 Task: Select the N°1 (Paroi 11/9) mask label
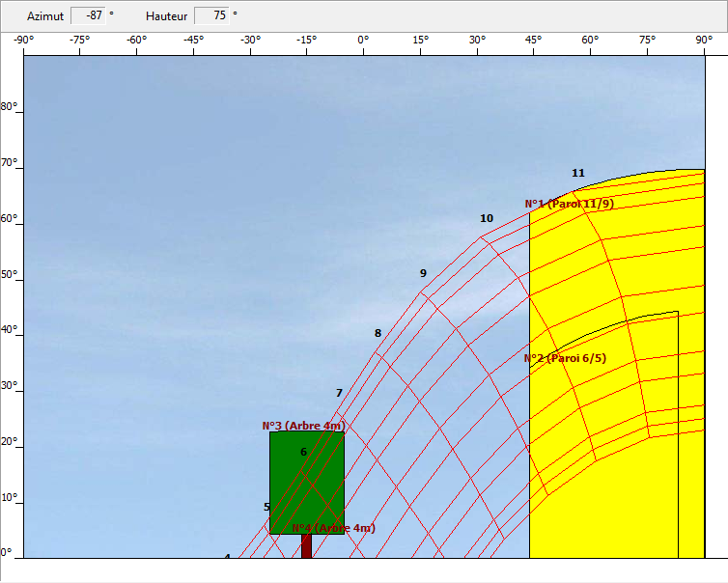pyautogui.click(x=570, y=204)
